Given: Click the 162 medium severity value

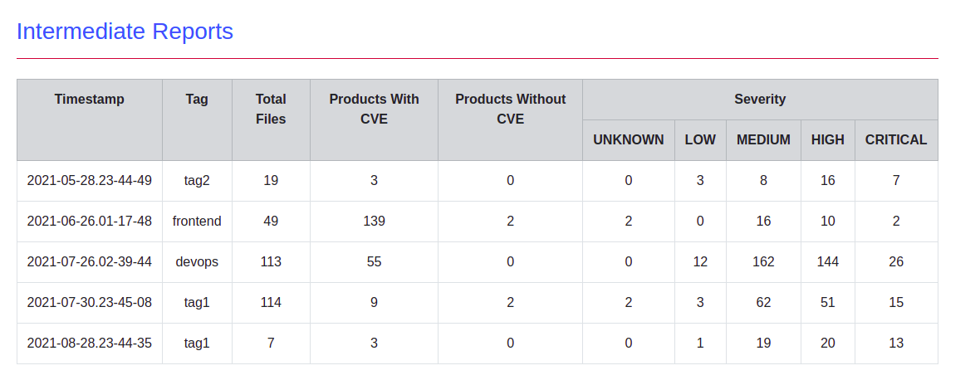Looking at the screenshot, I should [763, 262].
